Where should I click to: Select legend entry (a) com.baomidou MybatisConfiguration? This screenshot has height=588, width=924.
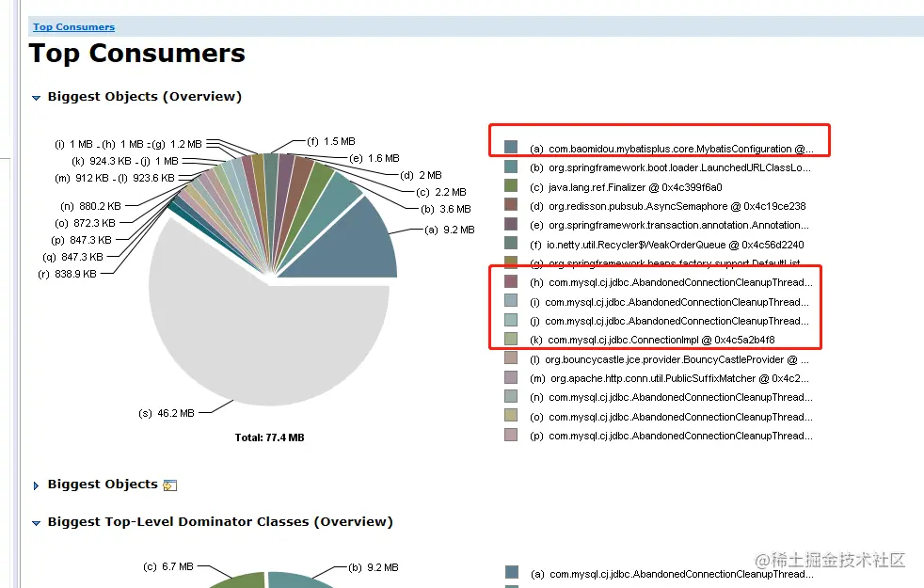pos(671,149)
